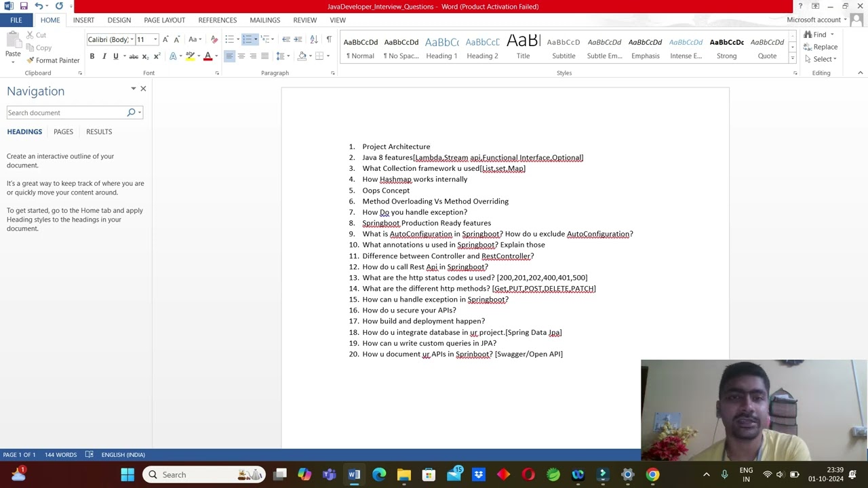Click the Clear Formatting eraser icon

[214, 39]
